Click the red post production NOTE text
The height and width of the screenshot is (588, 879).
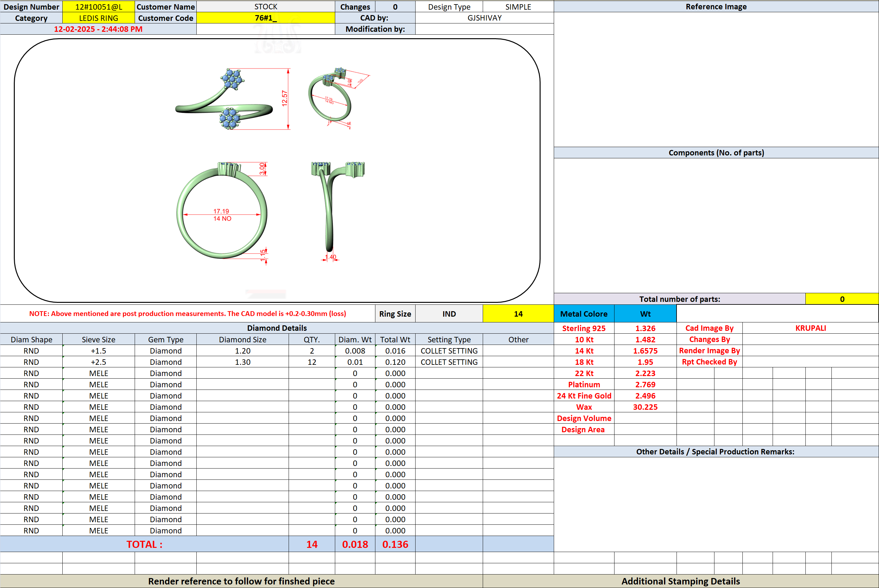click(188, 313)
